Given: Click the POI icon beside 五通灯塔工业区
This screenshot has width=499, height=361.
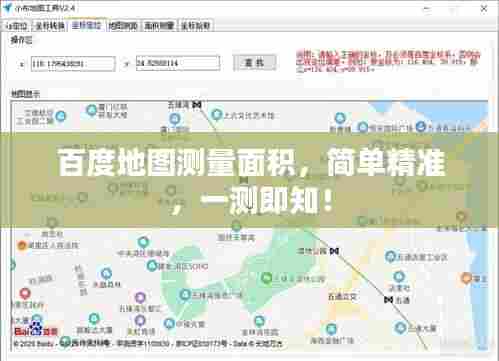Looking at the screenshot, I should tap(390, 256).
